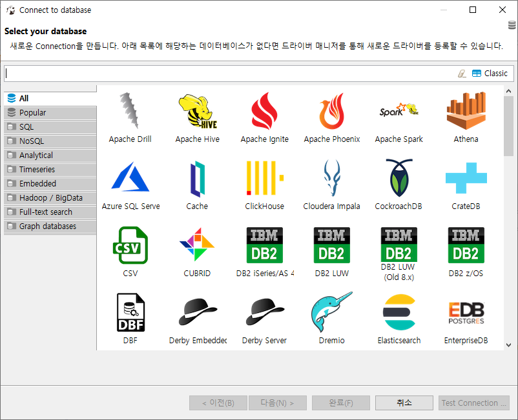The height and width of the screenshot is (420, 518).
Task: Select the DB2 iSeries/AS 400 icon
Action: [265, 245]
